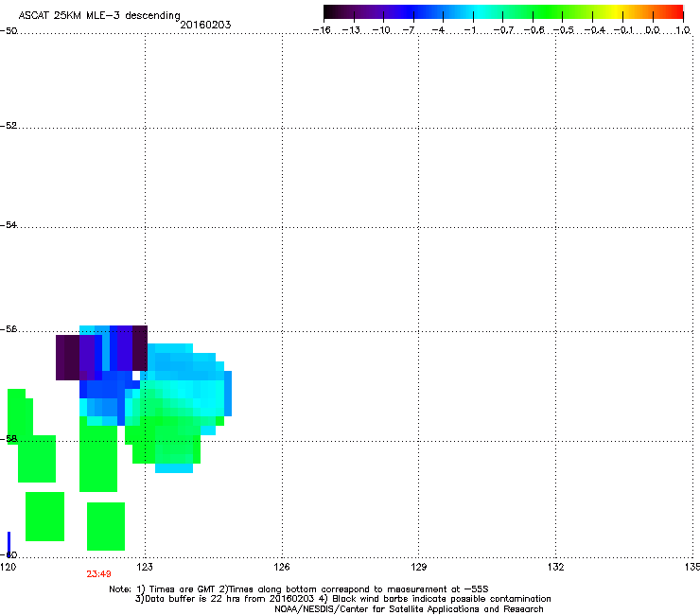Click the color bar label "-13"
Image resolution: width=700 pixels, height=615 pixels.
[351, 30]
